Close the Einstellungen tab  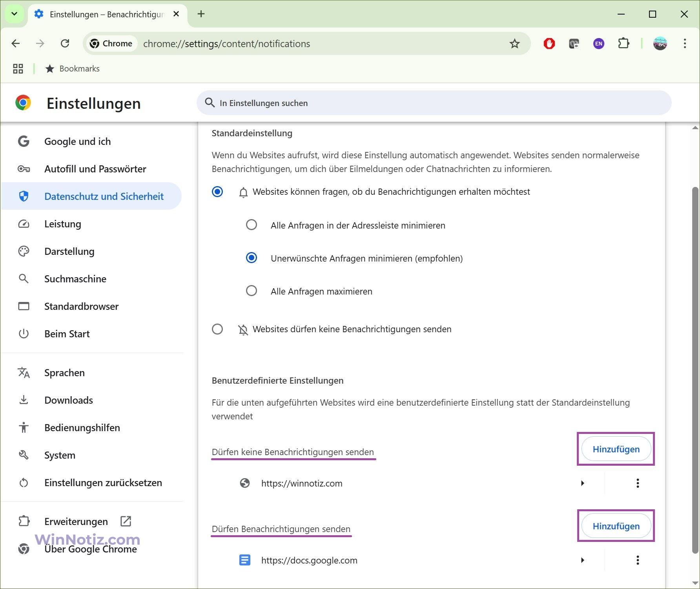[176, 14]
